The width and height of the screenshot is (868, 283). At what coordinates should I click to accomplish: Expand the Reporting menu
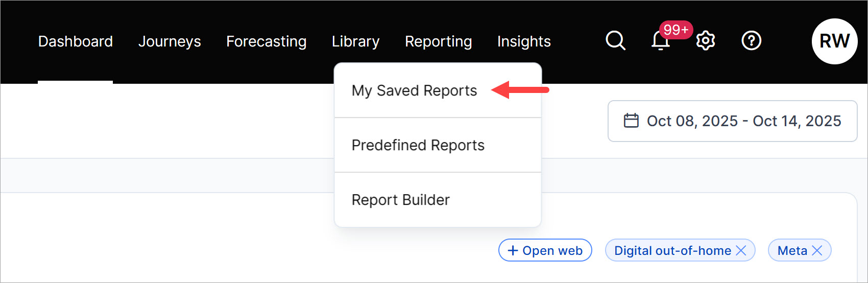pos(438,41)
